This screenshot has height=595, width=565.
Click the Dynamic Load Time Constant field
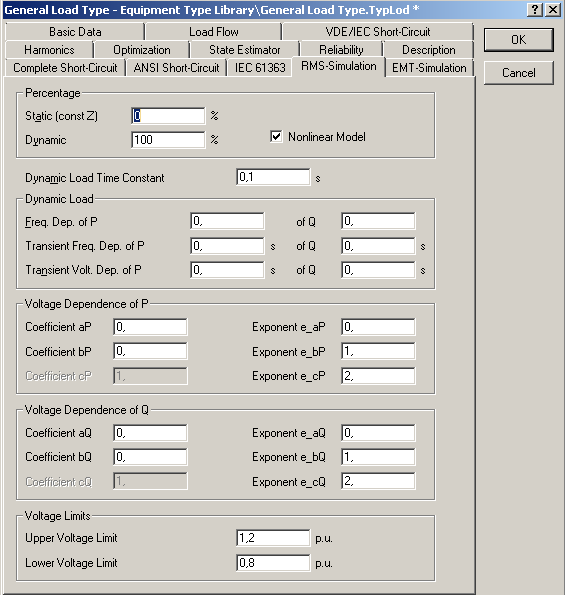(273, 177)
